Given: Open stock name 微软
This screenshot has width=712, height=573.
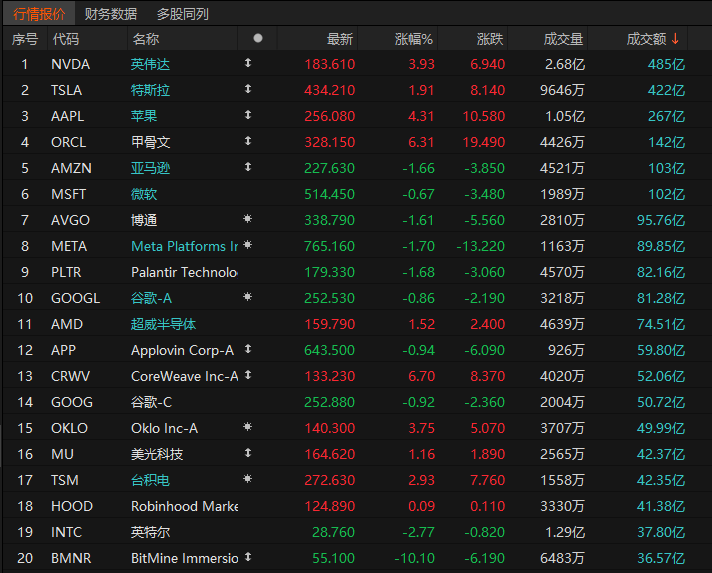Looking at the screenshot, I should click(x=144, y=194).
